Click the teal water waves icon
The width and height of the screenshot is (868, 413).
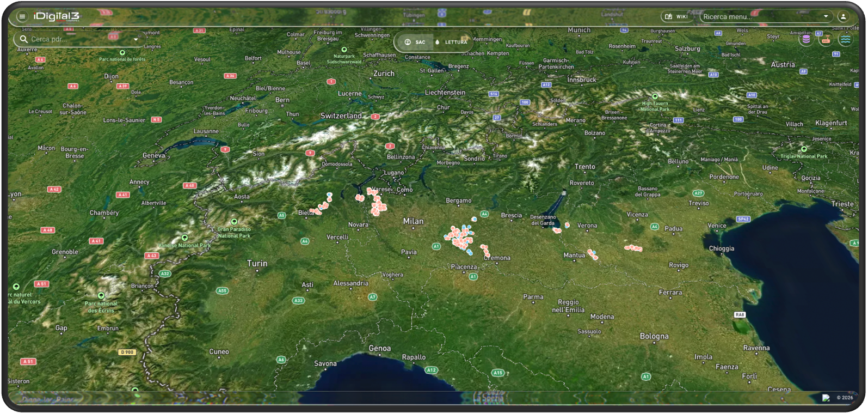[x=845, y=39]
